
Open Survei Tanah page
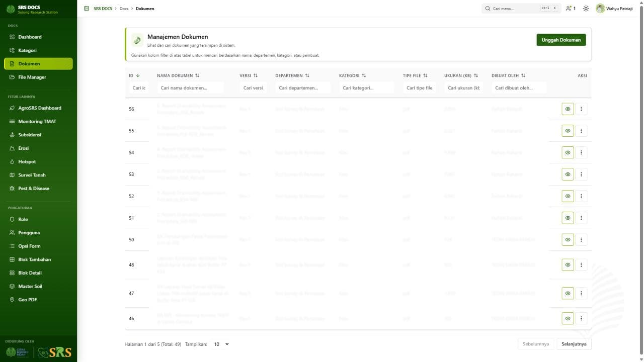tap(38, 175)
